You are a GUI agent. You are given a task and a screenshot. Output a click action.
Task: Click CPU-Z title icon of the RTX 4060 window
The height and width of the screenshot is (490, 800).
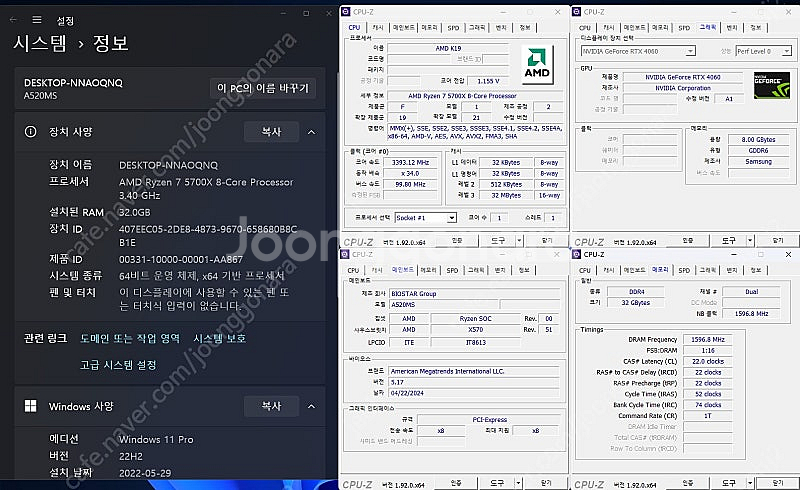coord(577,12)
